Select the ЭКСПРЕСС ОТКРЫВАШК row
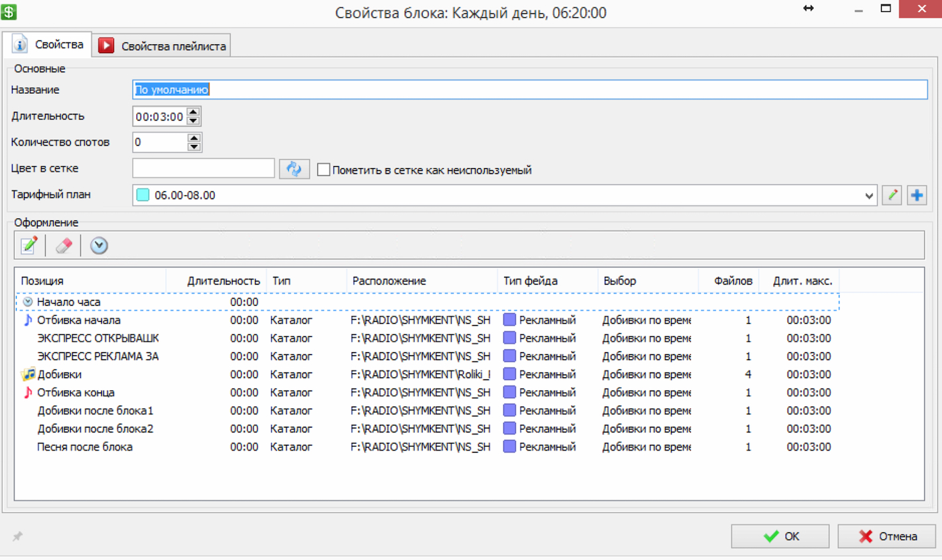Screen dimensions: 942x560 pyautogui.click(x=427, y=338)
